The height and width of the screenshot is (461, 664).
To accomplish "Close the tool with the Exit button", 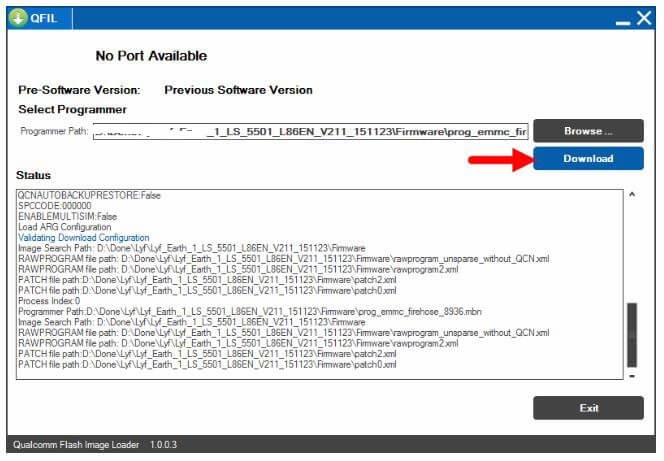I will tap(588, 408).
